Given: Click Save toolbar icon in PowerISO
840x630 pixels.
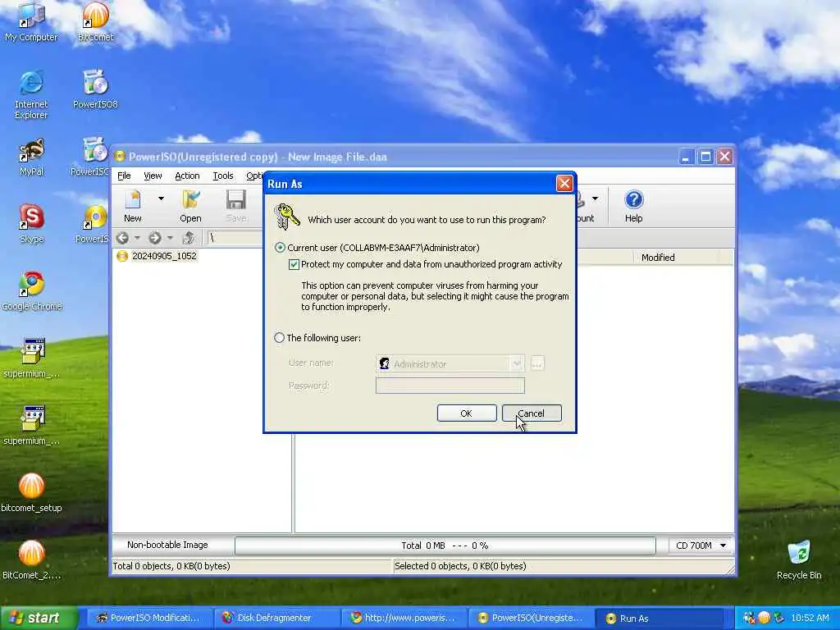Looking at the screenshot, I should click(235, 206).
